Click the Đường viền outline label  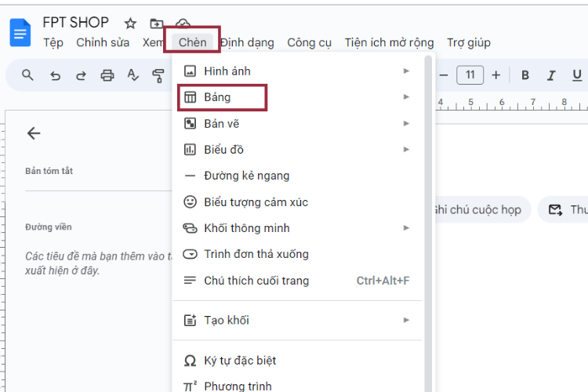pos(49,227)
